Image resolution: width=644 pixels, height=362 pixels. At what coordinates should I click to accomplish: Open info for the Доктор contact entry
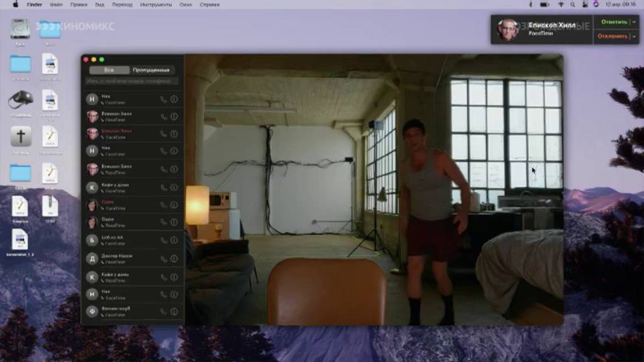coord(174,258)
